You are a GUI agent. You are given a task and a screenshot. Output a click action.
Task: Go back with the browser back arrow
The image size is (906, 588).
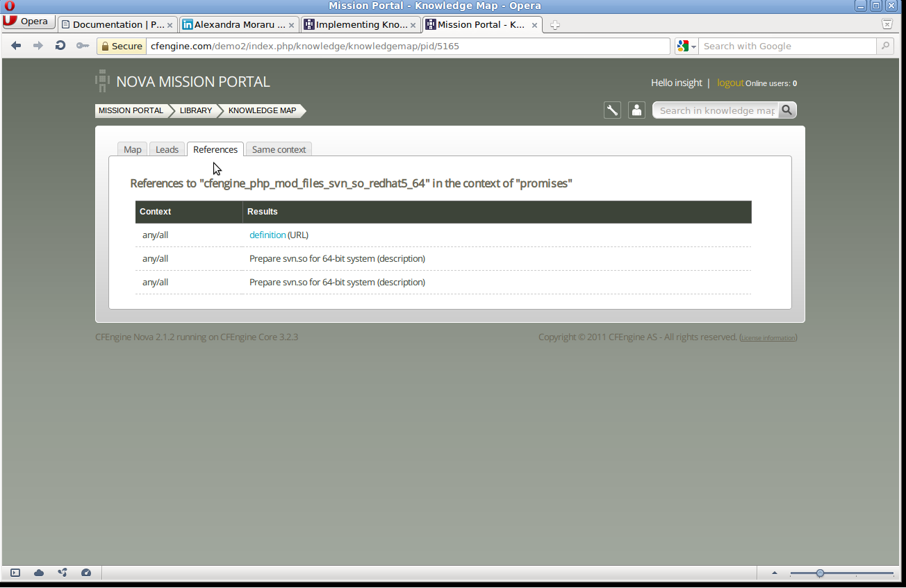[16, 46]
